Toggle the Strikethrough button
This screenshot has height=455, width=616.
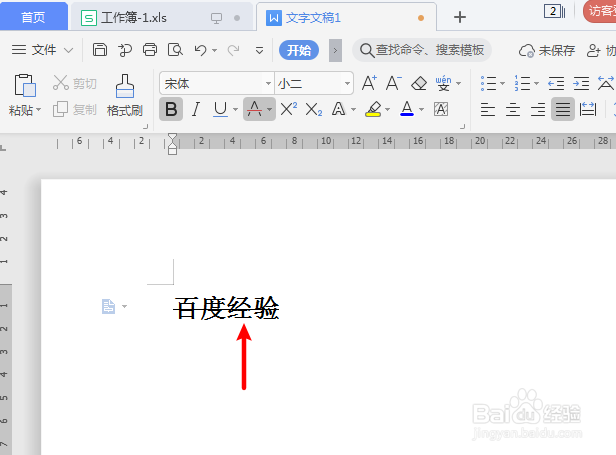pos(254,109)
